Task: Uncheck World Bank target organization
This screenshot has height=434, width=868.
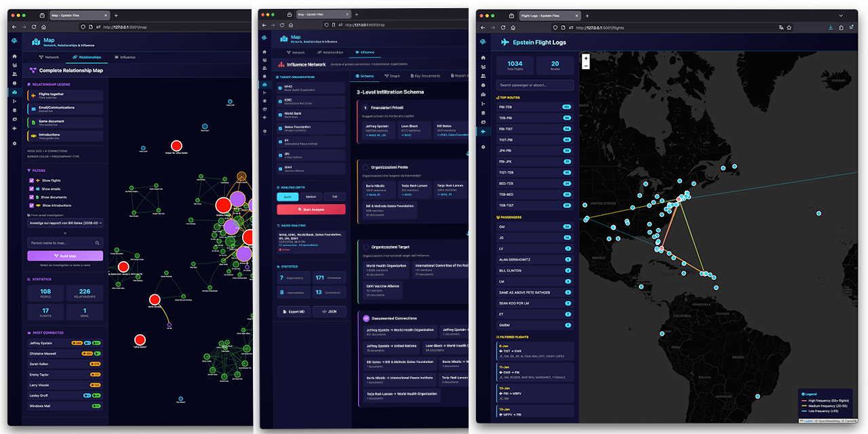Action: point(279,115)
